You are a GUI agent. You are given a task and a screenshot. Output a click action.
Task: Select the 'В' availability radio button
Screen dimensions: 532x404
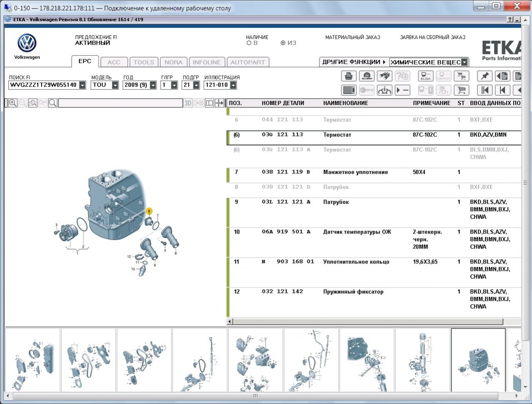(249, 43)
